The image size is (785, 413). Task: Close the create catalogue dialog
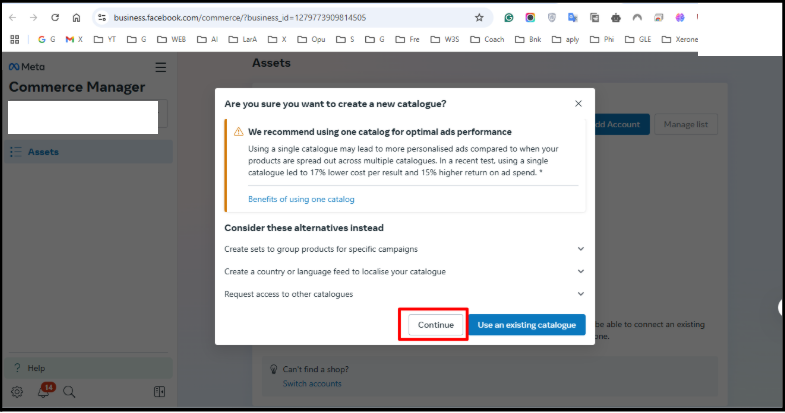[578, 103]
